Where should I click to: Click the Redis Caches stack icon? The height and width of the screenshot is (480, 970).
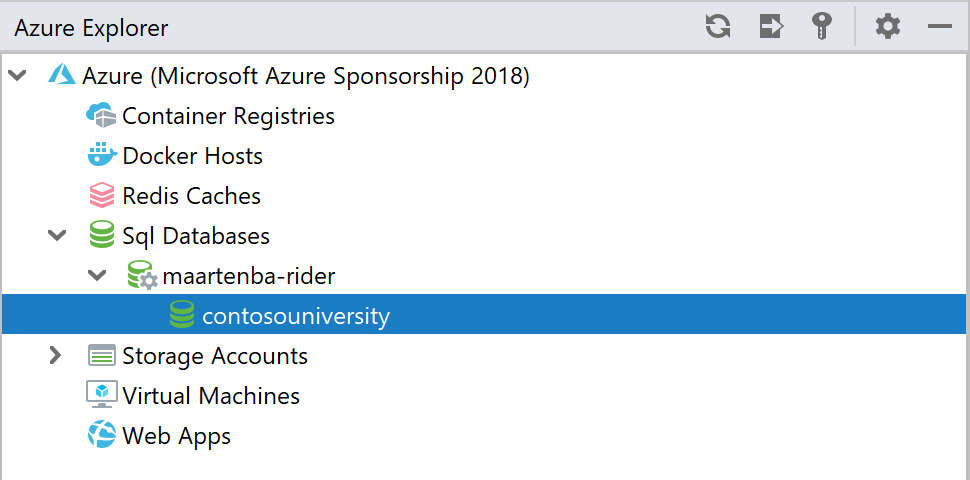coord(101,195)
